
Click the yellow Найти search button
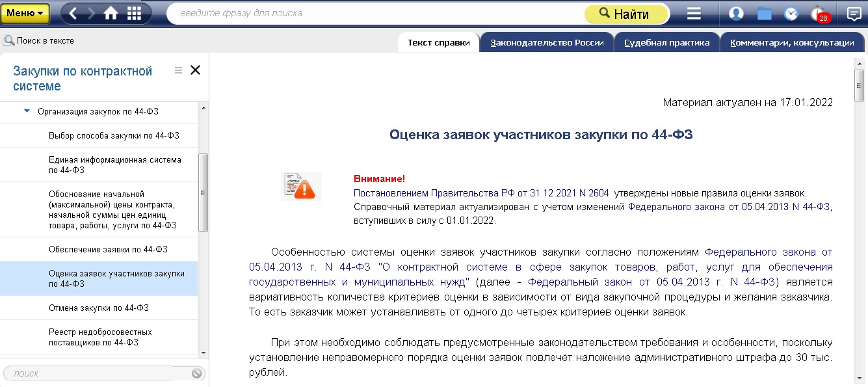tap(626, 14)
